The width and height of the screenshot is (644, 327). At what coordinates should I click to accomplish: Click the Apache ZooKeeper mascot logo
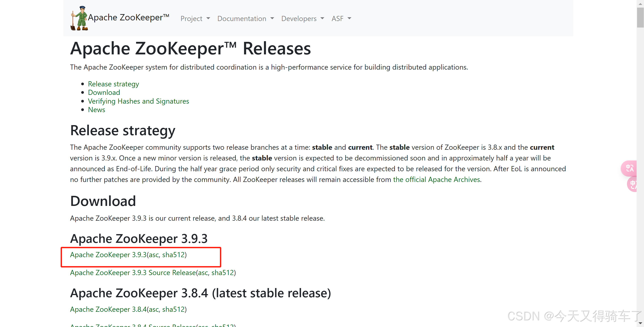[78, 17]
